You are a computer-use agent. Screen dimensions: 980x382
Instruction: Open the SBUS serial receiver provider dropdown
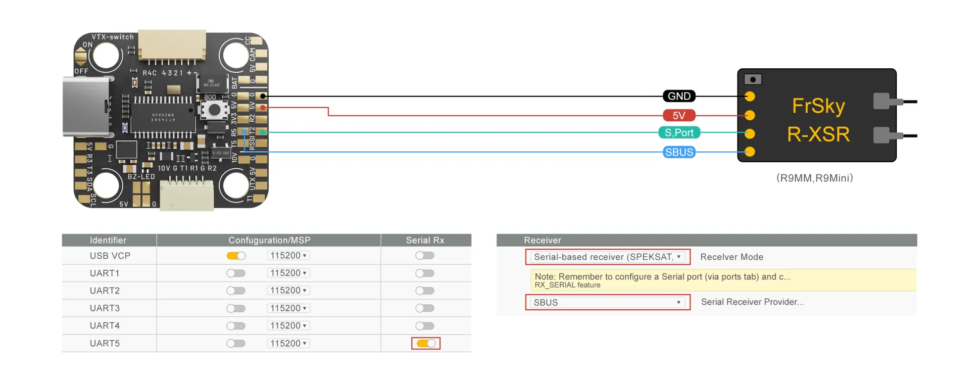click(608, 302)
